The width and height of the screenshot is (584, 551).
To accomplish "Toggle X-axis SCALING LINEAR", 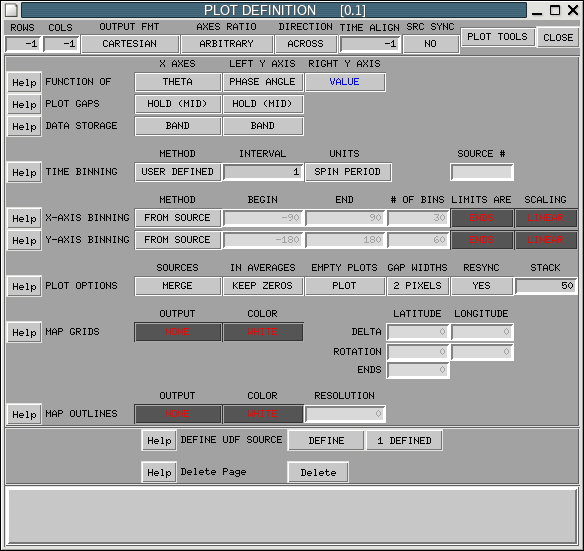I will 546,218.
